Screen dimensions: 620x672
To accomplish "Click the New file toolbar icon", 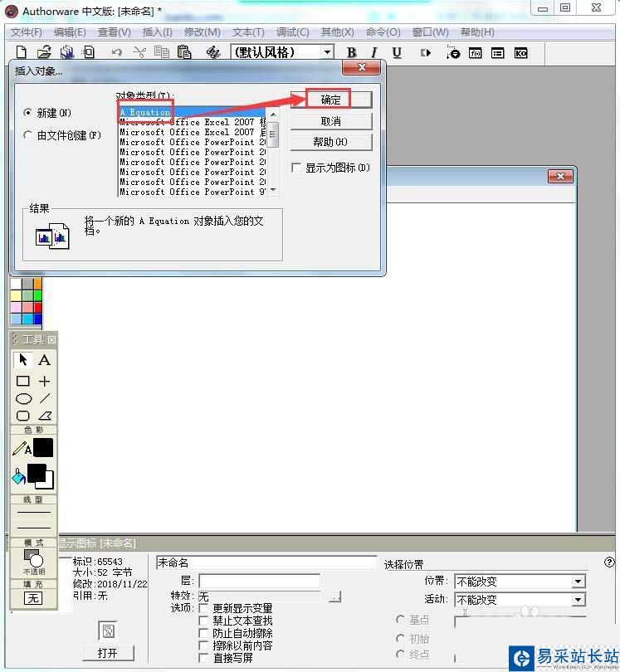I will pos(21,52).
